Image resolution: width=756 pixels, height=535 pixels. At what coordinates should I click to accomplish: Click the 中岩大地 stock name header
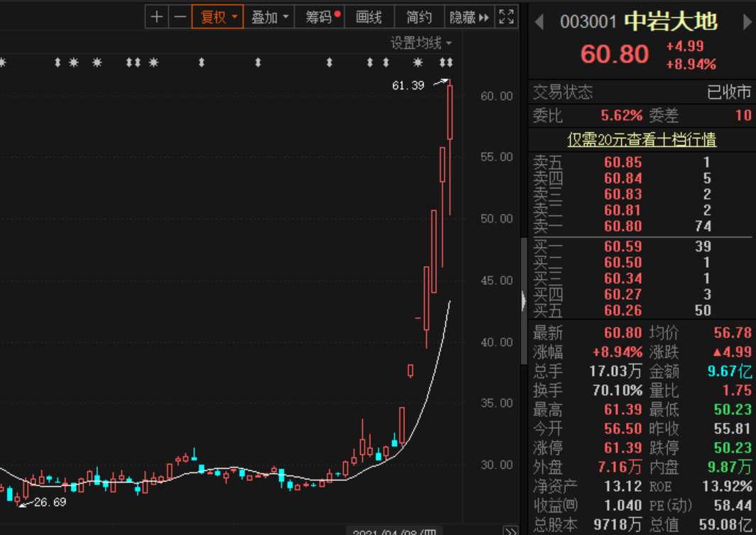pos(671,22)
